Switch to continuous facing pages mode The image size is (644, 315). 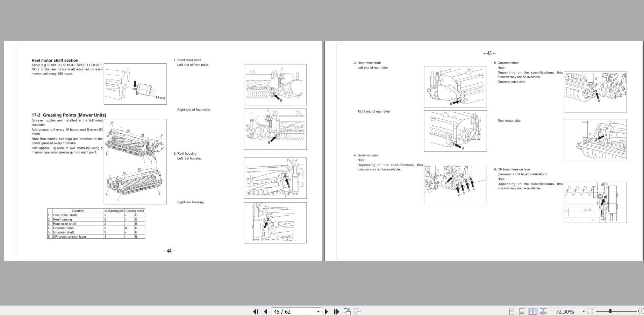point(543,311)
